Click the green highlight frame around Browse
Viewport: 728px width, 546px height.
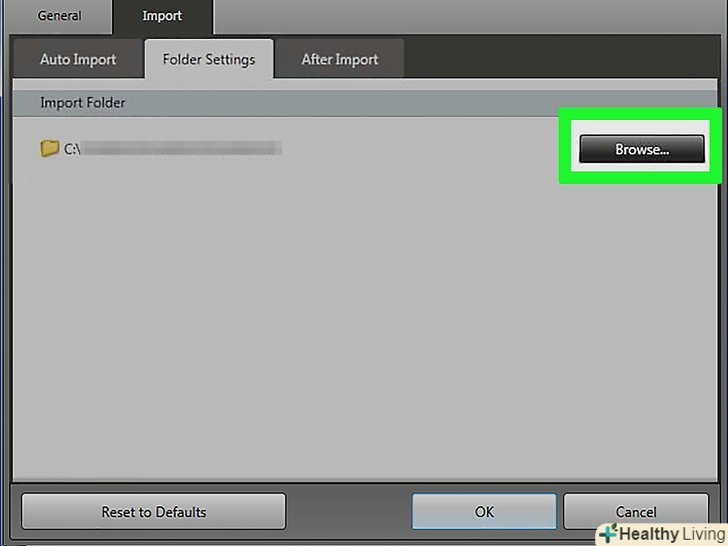point(640,114)
